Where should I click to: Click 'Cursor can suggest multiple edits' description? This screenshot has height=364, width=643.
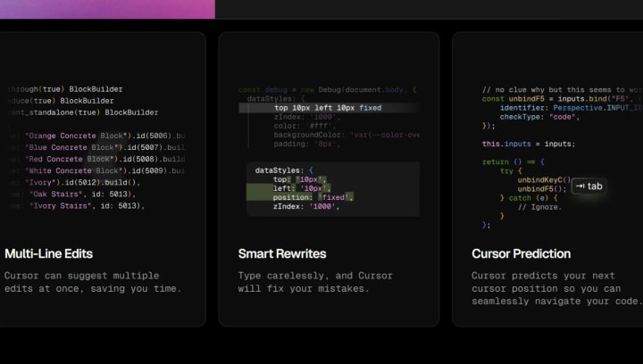tap(93, 282)
